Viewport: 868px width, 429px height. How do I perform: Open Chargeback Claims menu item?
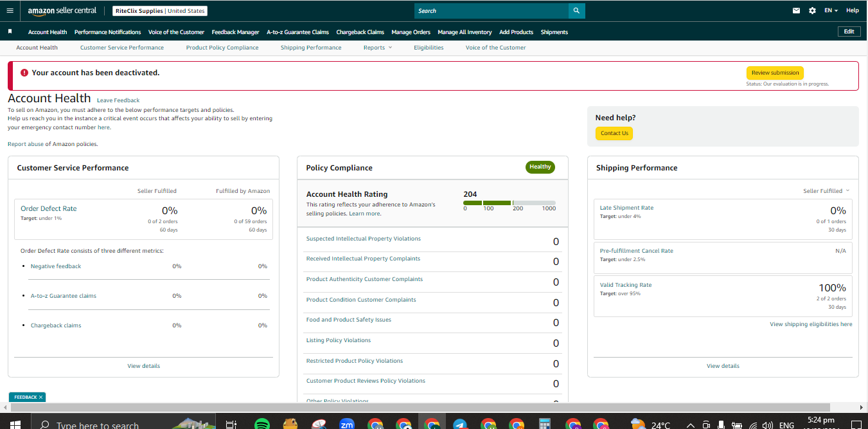360,32
